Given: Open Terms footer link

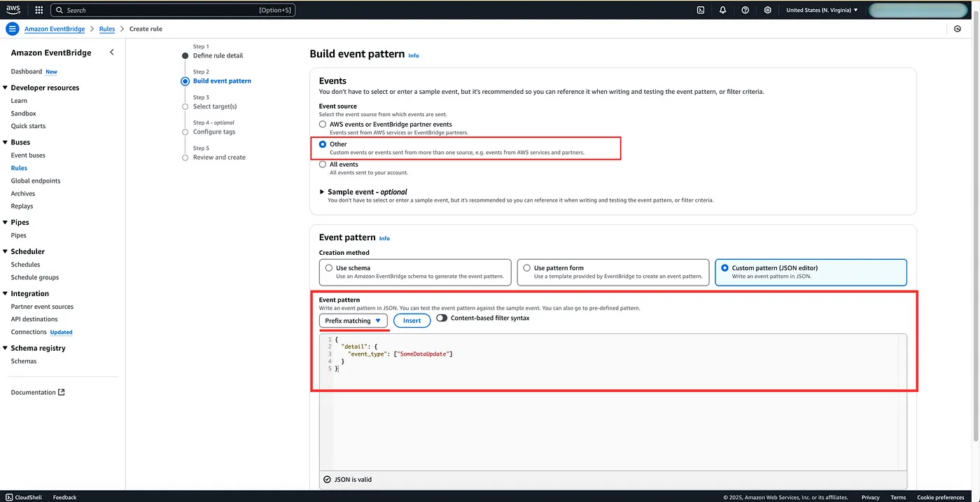Looking at the screenshot, I should 898,497.
